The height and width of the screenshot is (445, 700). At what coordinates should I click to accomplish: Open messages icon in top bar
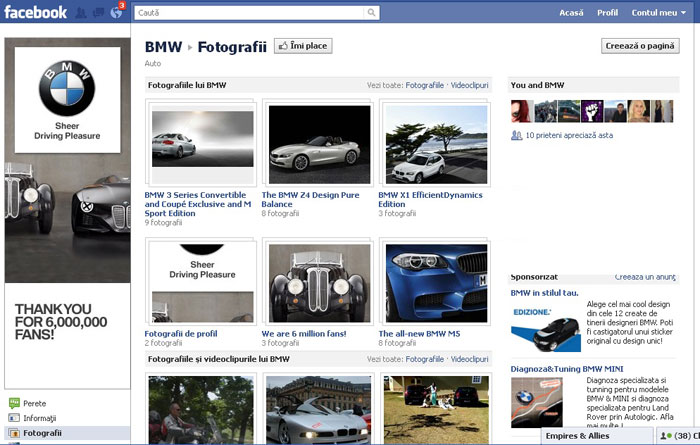point(98,12)
